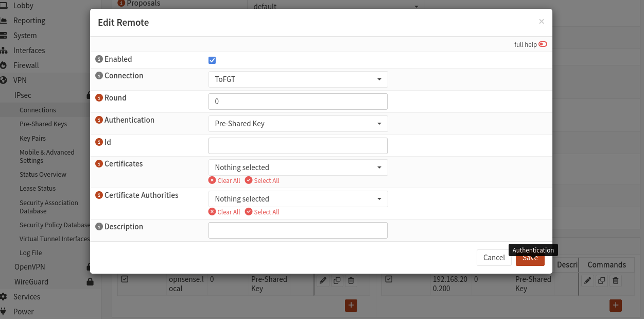The width and height of the screenshot is (644, 319).
Task: Toggle the full help switch
Action: click(x=543, y=44)
